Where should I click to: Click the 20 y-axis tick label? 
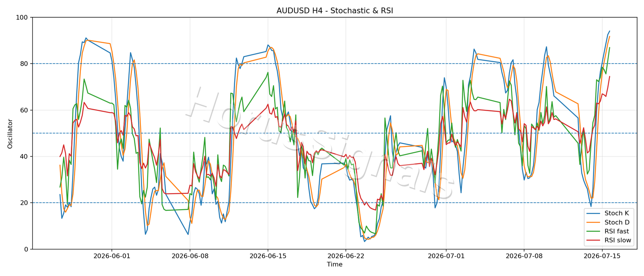[x=25, y=203]
